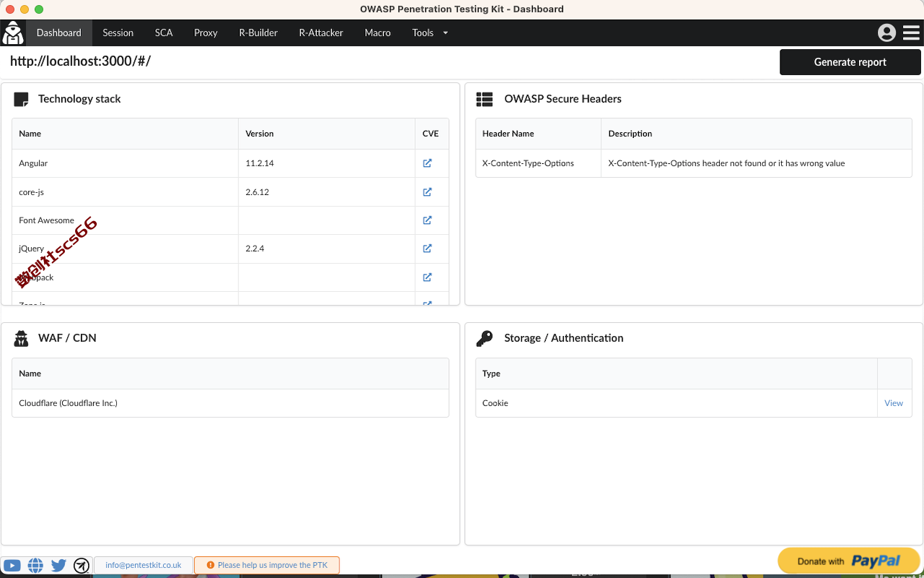
Task: Open CVE link for Webpack row
Action: pos(427,277)
